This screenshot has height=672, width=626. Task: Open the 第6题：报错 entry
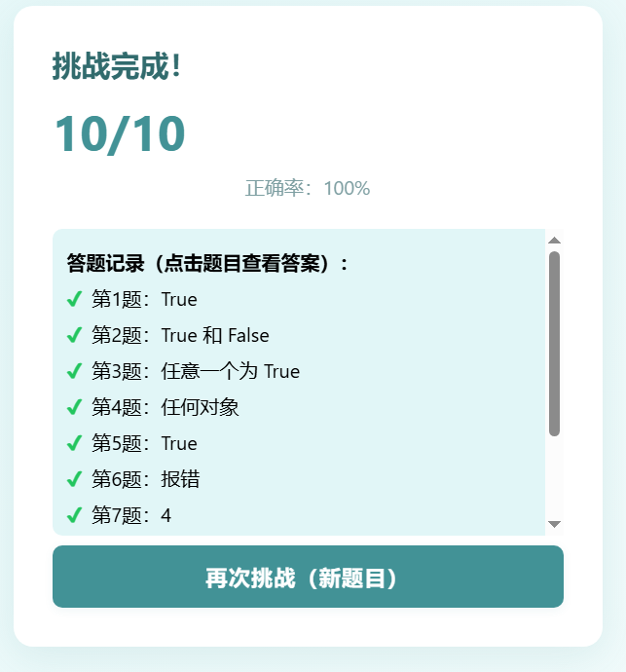pyautogui.click(x=146, y=480)
